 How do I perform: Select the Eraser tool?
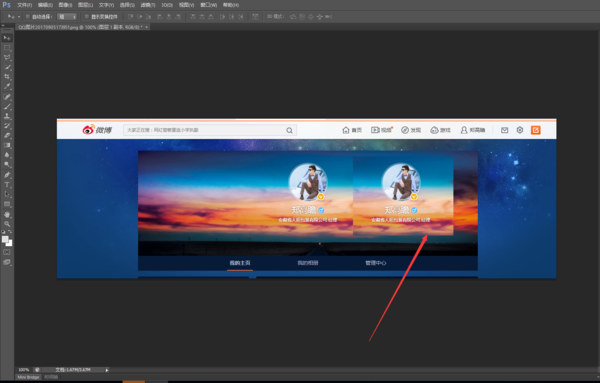7,135
